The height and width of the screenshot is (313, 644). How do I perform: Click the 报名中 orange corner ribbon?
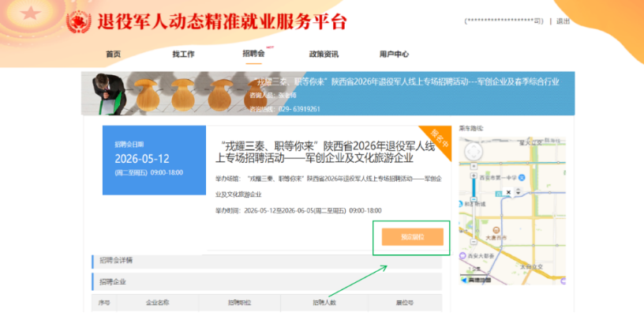(x=439, y=140)
